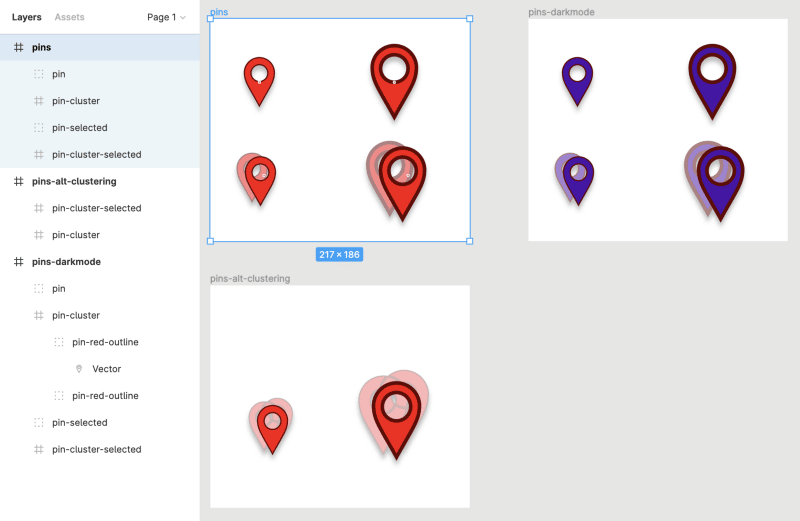The height and width of the screenshot is (521, 800).
Task: Select the pins frame layer row
Action: (x=99, y=47)
